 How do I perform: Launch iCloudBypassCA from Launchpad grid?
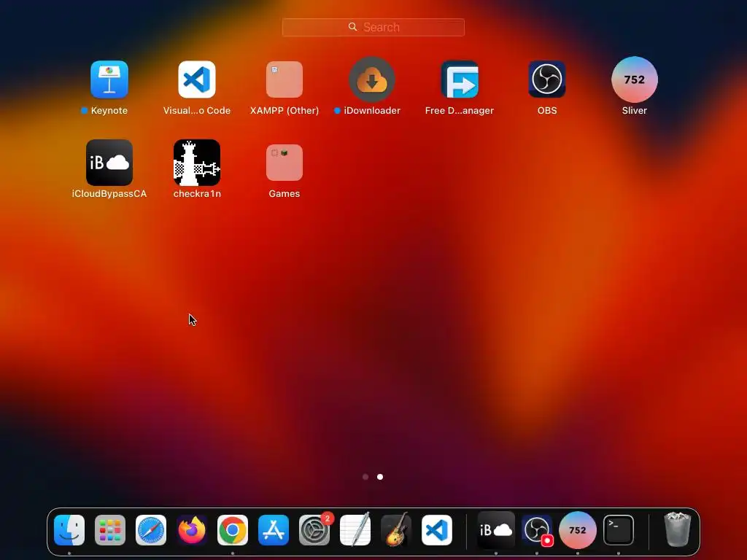pyautogui.click(x=109, y=163)
